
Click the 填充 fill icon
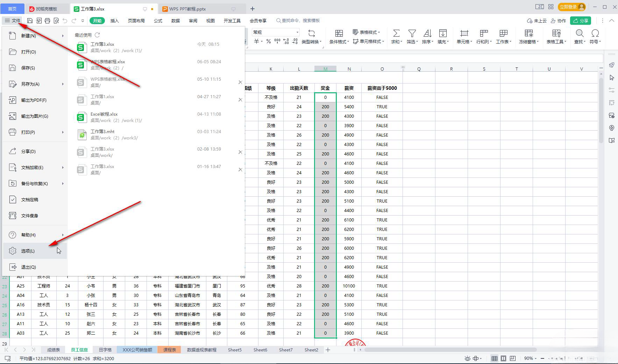(x=443, y=33)
